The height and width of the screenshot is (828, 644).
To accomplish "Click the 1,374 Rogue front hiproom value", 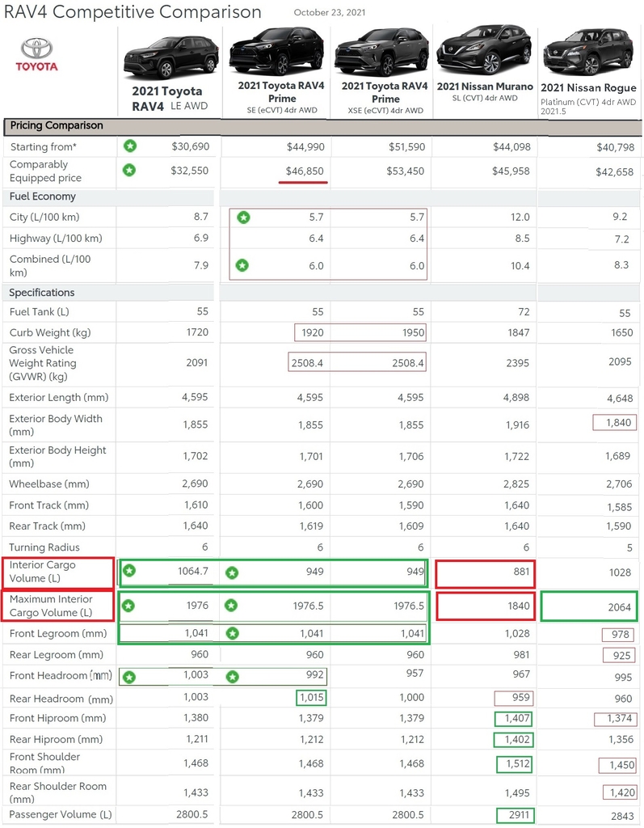I will [619, 718].
